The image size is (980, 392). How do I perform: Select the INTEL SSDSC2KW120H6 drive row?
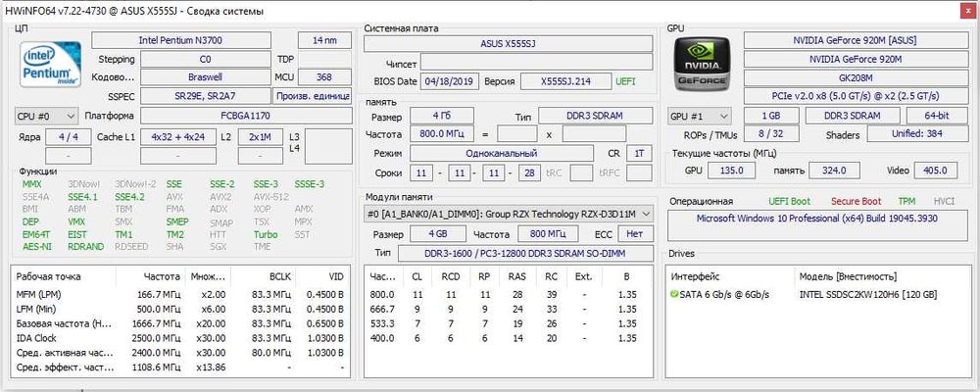coord(818,294)
